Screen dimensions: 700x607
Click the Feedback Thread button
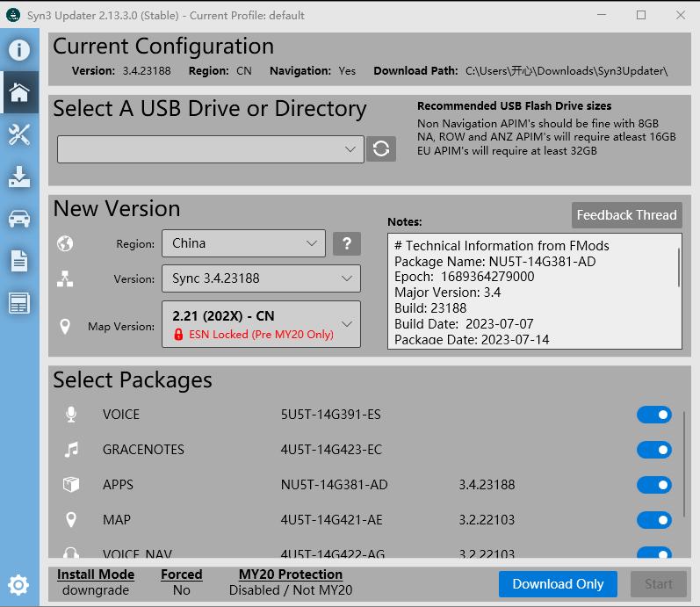pyautogui.click(x=627, y=215)
